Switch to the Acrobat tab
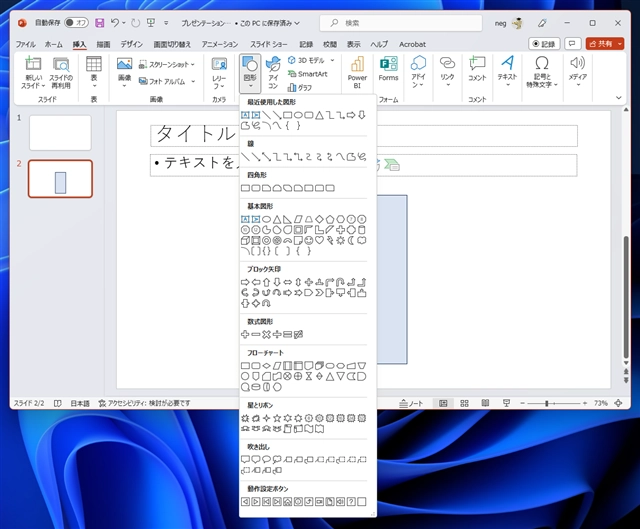 point(412,44)
